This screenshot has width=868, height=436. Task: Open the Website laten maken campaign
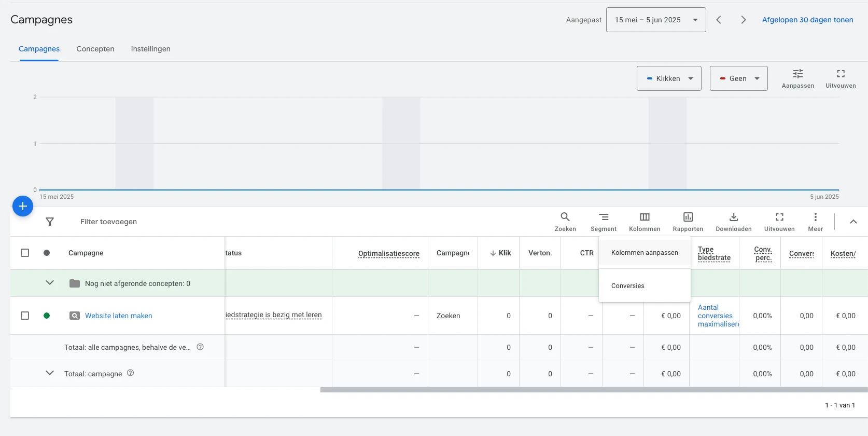coord(119,316)
